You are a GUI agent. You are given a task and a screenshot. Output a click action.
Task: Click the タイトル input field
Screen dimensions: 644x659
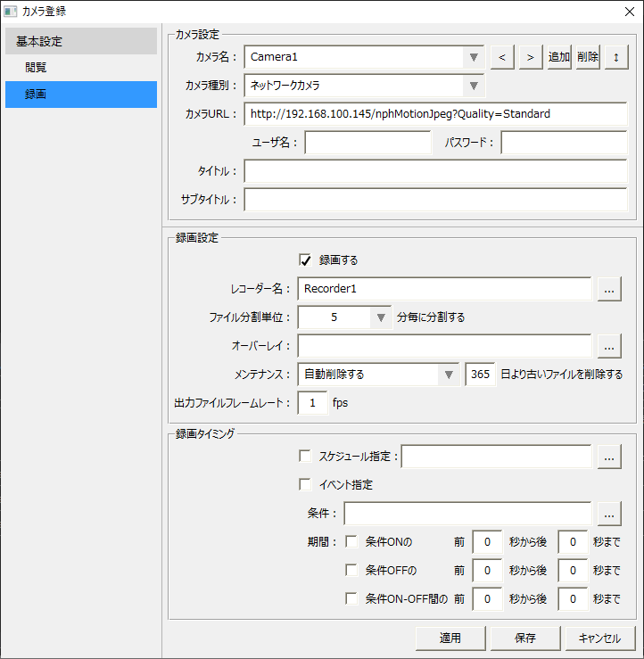pyautogui.click(x=435, y=171)
